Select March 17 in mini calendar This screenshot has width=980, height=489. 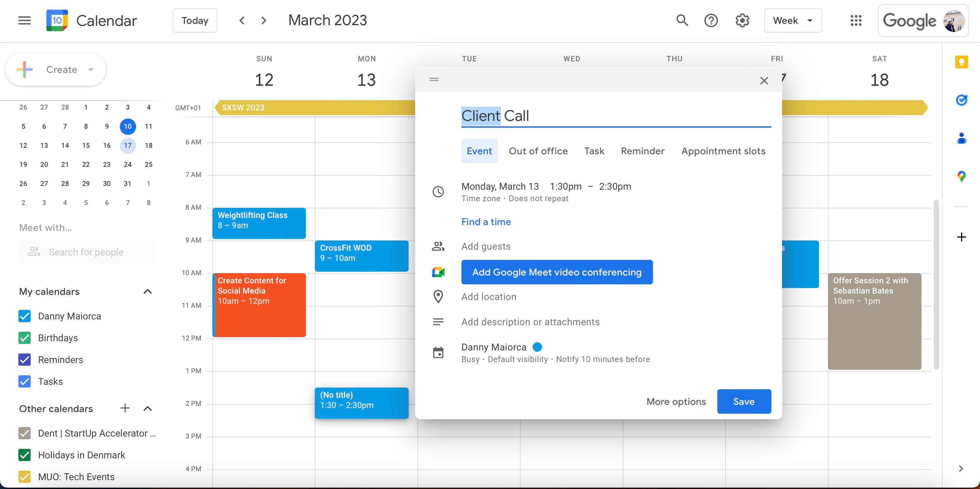point(128,145)
